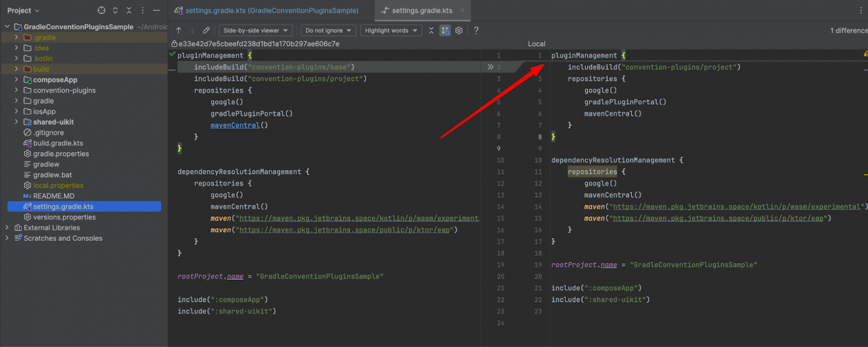The image size is (868, 347).
Task: Jump to the previous difference arrow
Action: (179, 31)
